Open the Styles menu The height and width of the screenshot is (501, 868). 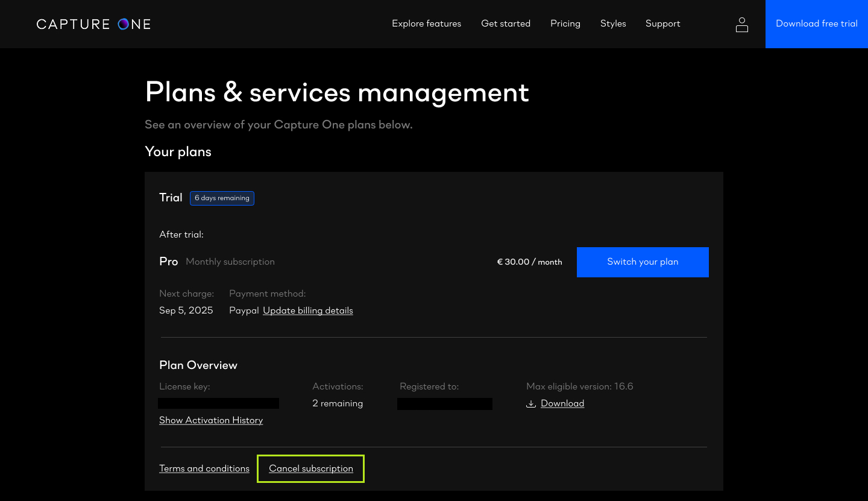click(613, 24)
